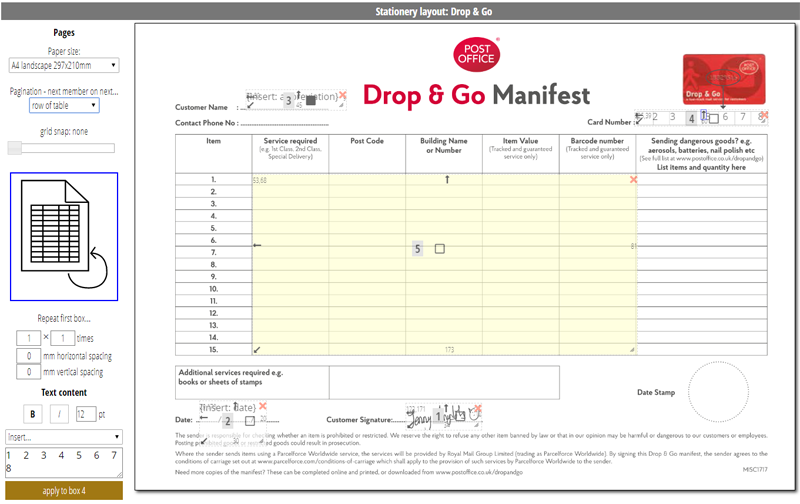This screenshot has height=504, width=800.
Task: Click the 'Post Code' column header
Action: point(367,141)
